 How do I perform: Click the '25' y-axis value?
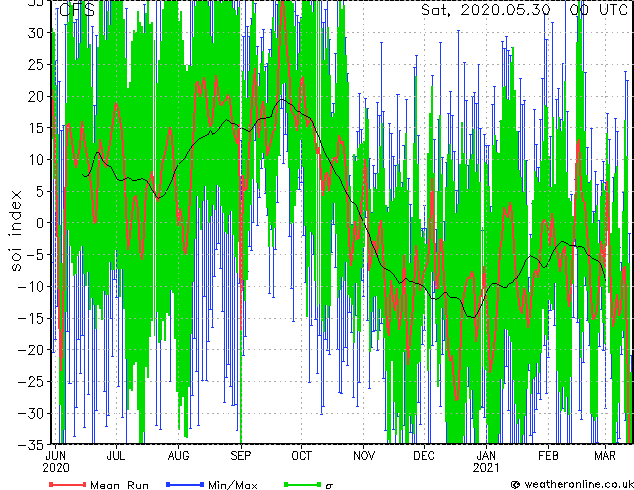[36, 64]
